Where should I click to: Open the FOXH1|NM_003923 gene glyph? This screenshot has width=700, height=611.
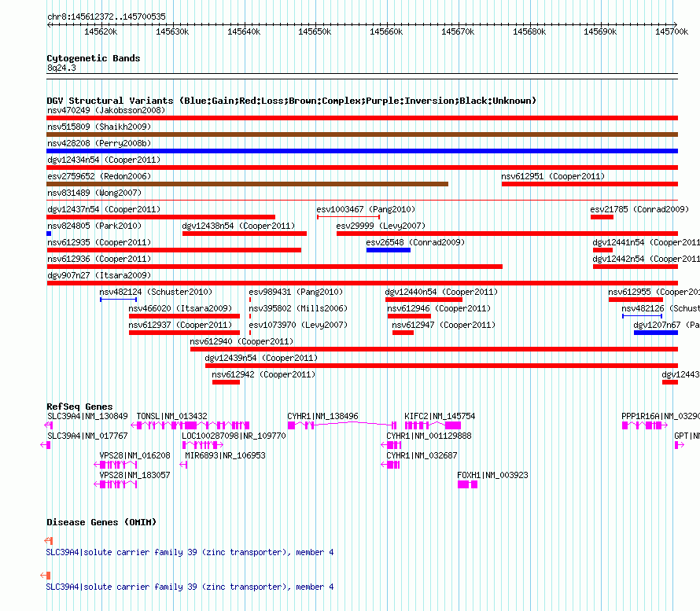click(467, 484)
